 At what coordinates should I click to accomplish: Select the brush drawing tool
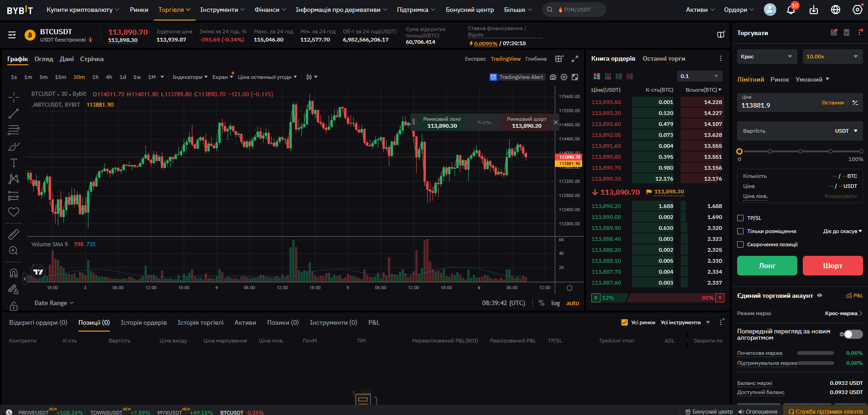point(14,146)
